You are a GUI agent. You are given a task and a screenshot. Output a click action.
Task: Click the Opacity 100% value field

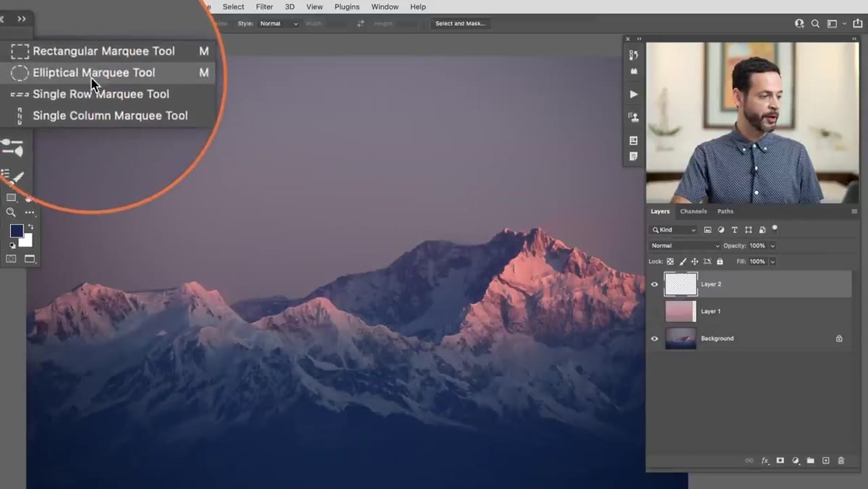(x=757, y=246)
